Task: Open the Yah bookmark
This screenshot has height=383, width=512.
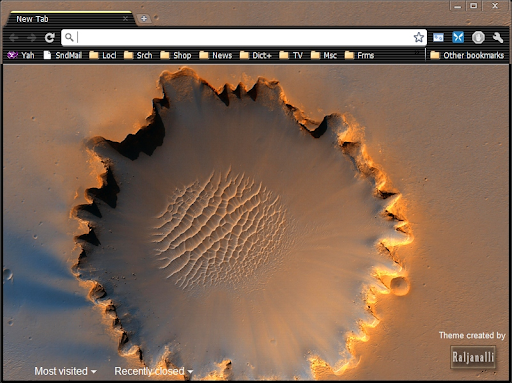Action: pyautogui.click(x=21, y=55)
